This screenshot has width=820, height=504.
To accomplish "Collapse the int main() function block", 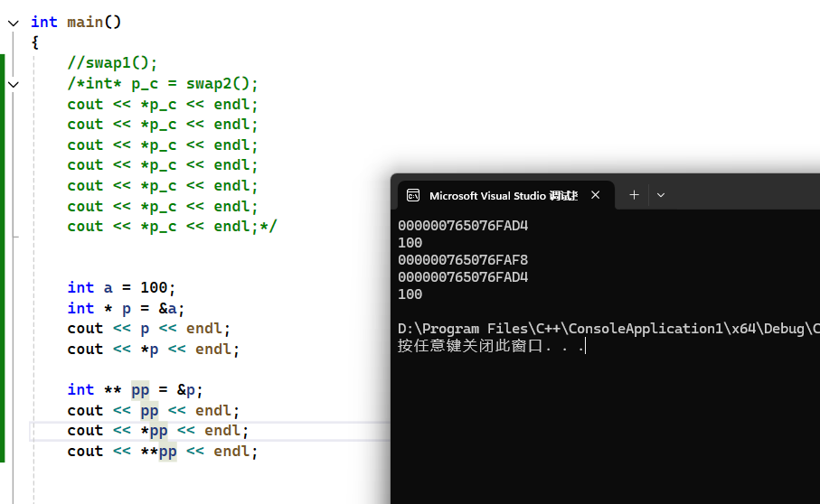I will point(14,23).
